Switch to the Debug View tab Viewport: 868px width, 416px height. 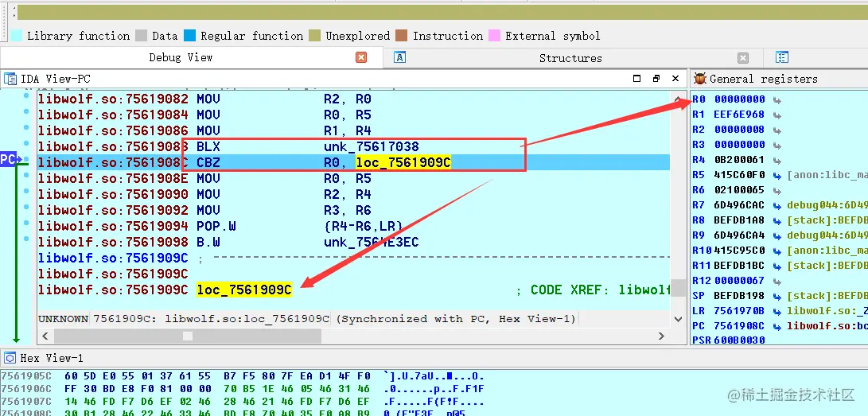(181, 57)
